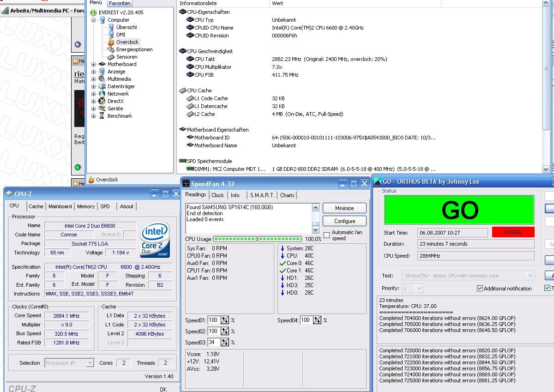The height and width of the screenshot is (392, 554).
Task: Expand the Multimedia tree node
Action: pyautogui.click(x=94, y=79)
